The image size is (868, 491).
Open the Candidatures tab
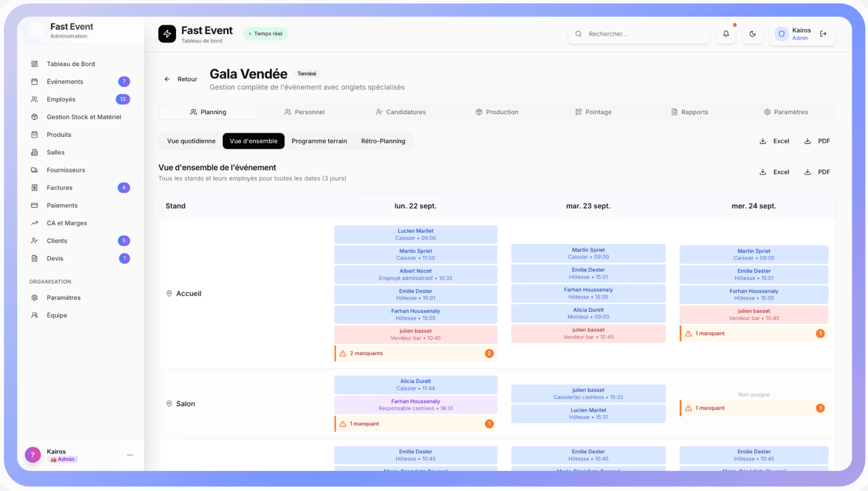[401, 112]
